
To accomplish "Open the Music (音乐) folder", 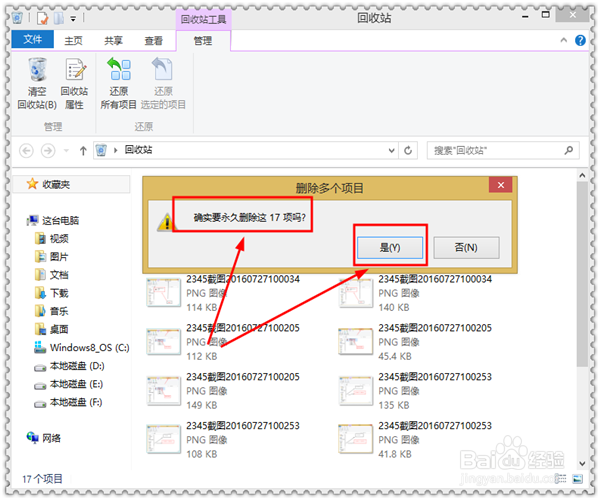I will (51, 311).
